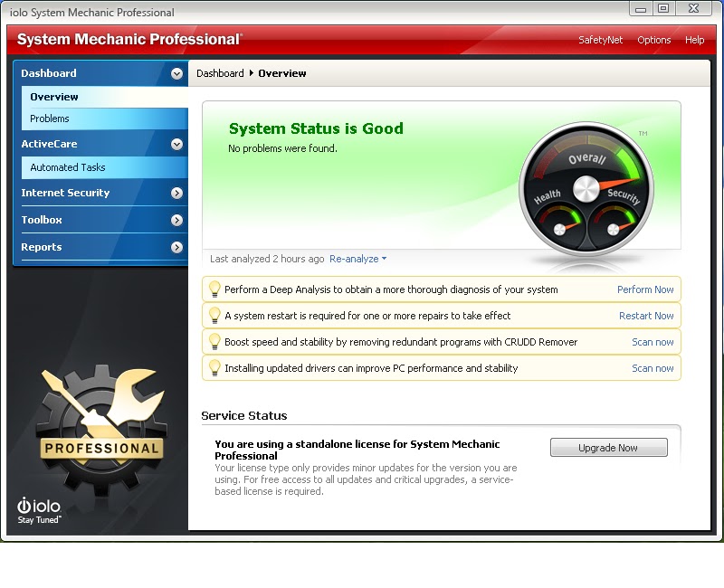
Task: Open the SafetyNet menu
Action: tap(600, 40)
